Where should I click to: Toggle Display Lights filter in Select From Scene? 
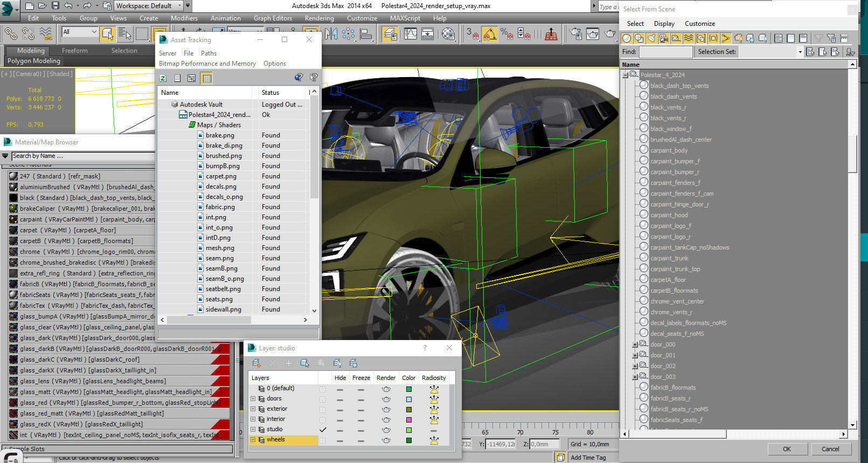[x=651, y=38]
